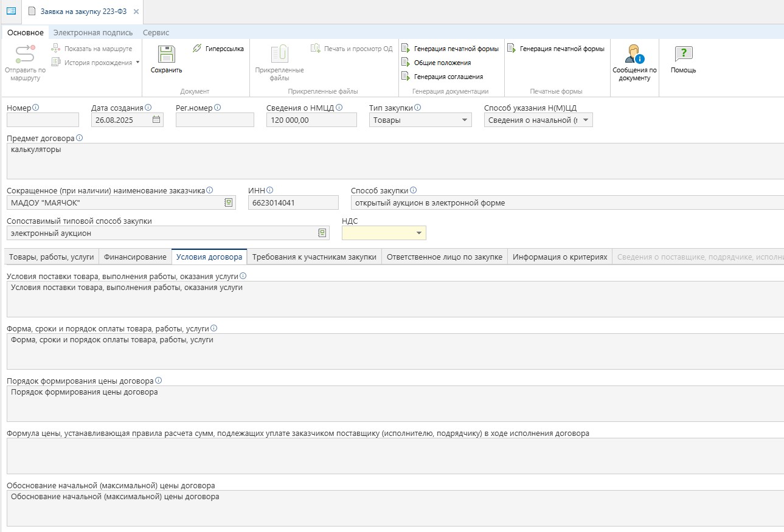Show Показать на маршруте
Image resolution: width=784 pixels, height=532 pixels.
pyautogui.click(x=91, y=49)
